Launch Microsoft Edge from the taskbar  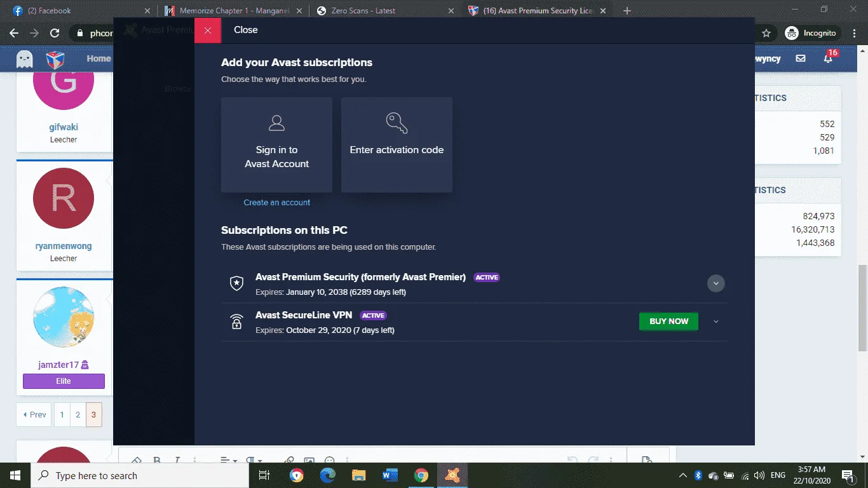(x=328, y=475)
